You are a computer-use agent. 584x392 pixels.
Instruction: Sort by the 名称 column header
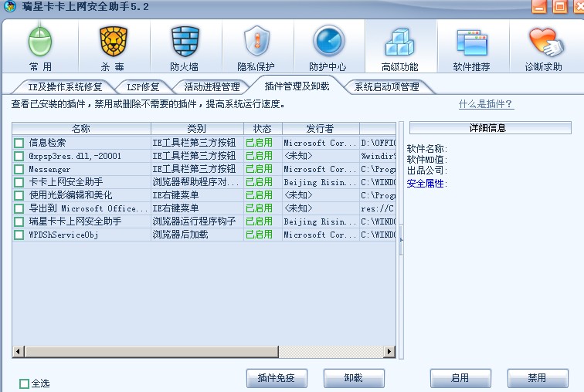[x=81, y=129]
